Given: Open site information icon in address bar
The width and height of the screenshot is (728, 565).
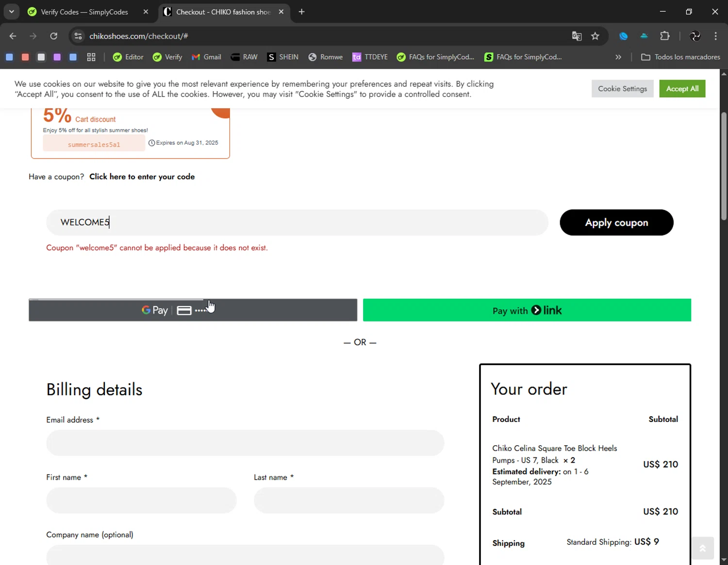Looking at the screenshot, I should pos(78,36).
